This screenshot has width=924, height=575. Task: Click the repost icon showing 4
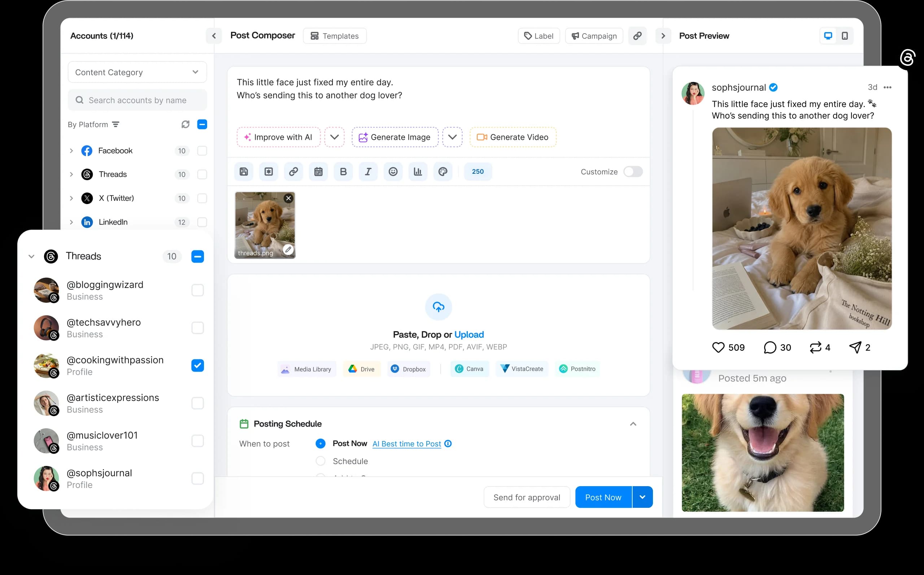click(x=815, y=347)
